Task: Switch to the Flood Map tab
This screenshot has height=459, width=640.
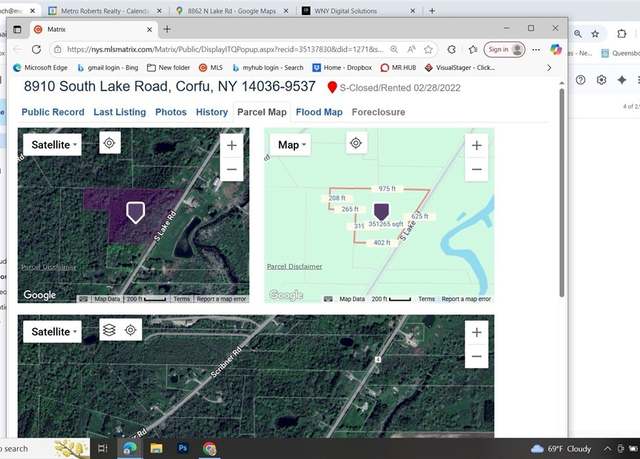Action: (x=319, y=112)
